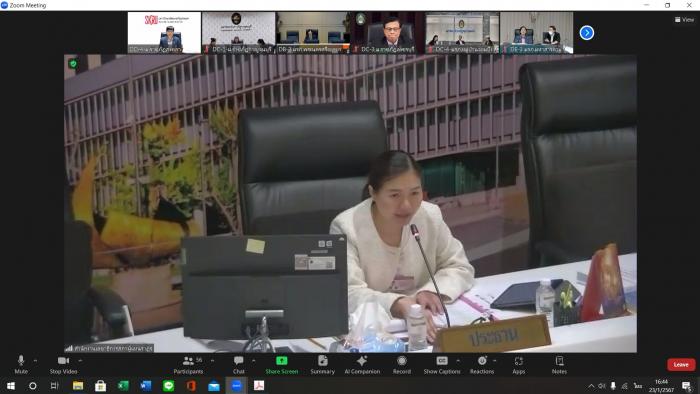Open Excel from Windows taskbar
Viewport: 700px width, 394px height.
tap(123, 386)
